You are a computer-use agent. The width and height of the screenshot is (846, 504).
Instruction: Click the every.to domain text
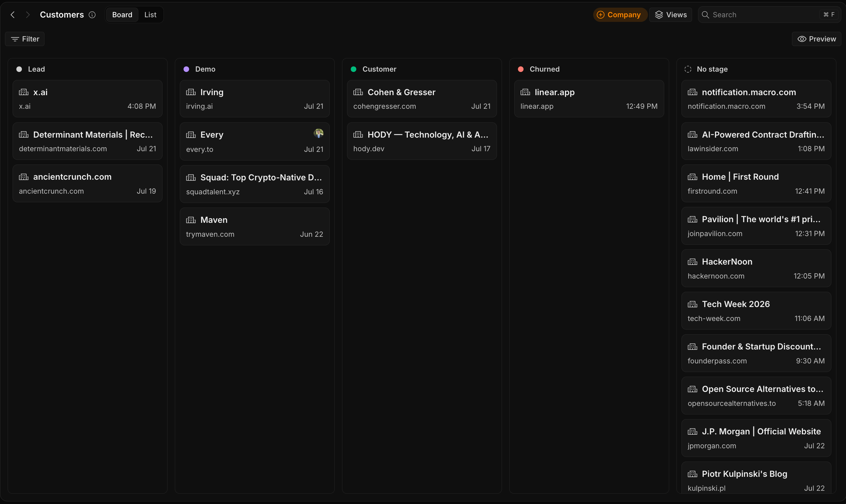(x=200, y=150)
